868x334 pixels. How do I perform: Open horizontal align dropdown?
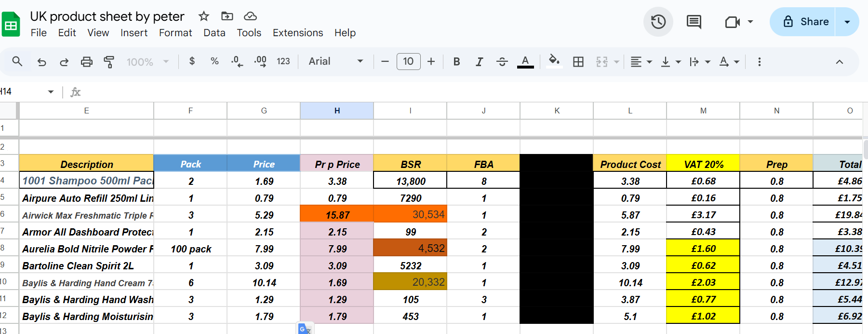pyautogui.click(x=641, y=62)
